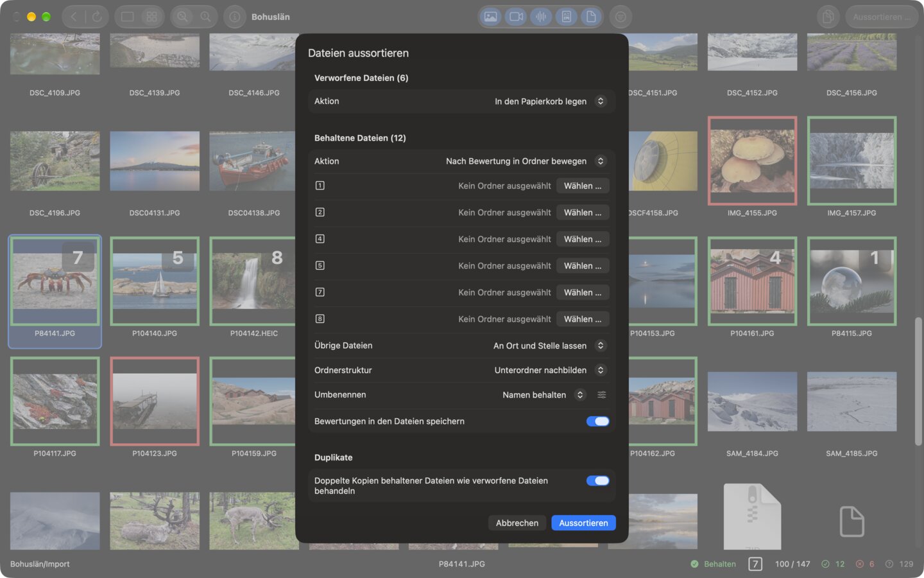Click the Behalten status indicator
Image resolution: width=924 pixels, height=578 pixels.
714,564
